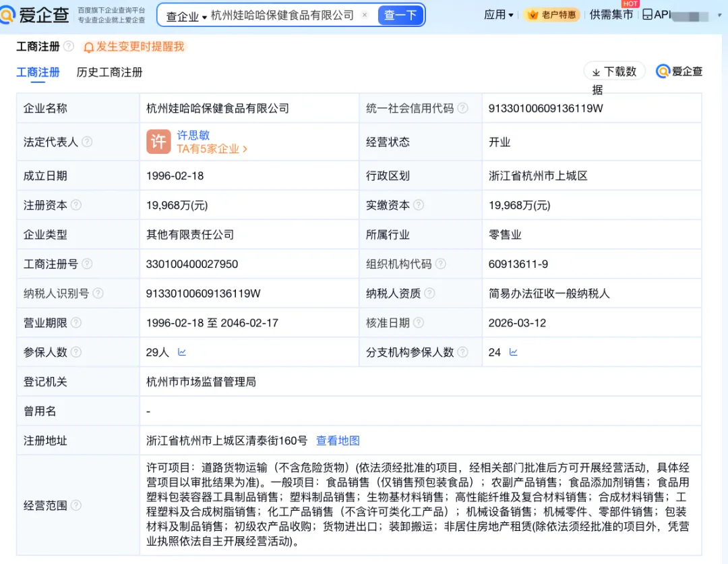
Task: Click the 其他有限责任公司 company type value
Action: point(190,235)
